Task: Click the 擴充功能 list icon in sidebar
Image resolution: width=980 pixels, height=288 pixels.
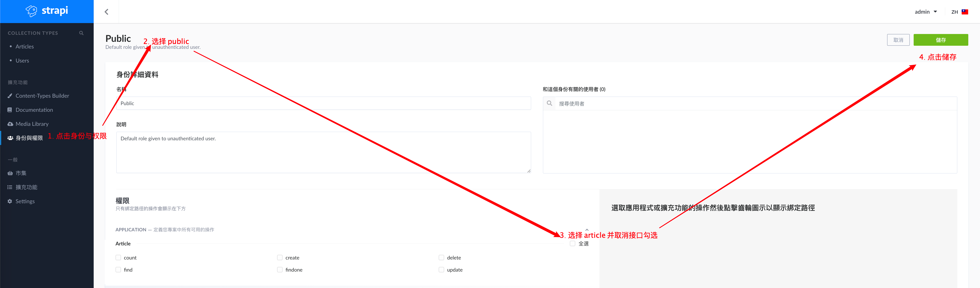Action: click(x=10, y=187)
